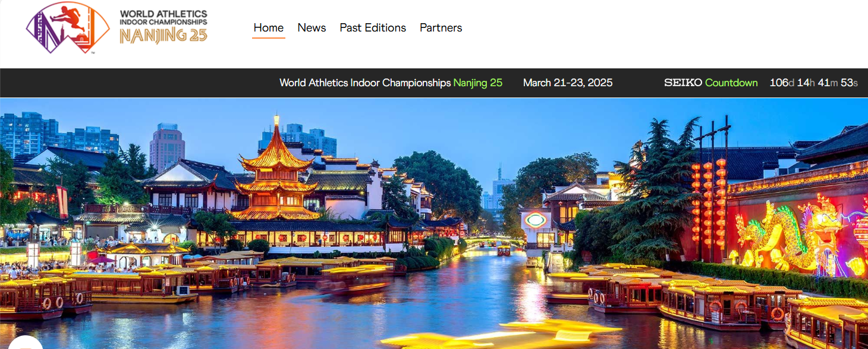Click the 'March 21-23, 2025' date text
This screenshot has width=868, height=349.
[x=567, y=83]
